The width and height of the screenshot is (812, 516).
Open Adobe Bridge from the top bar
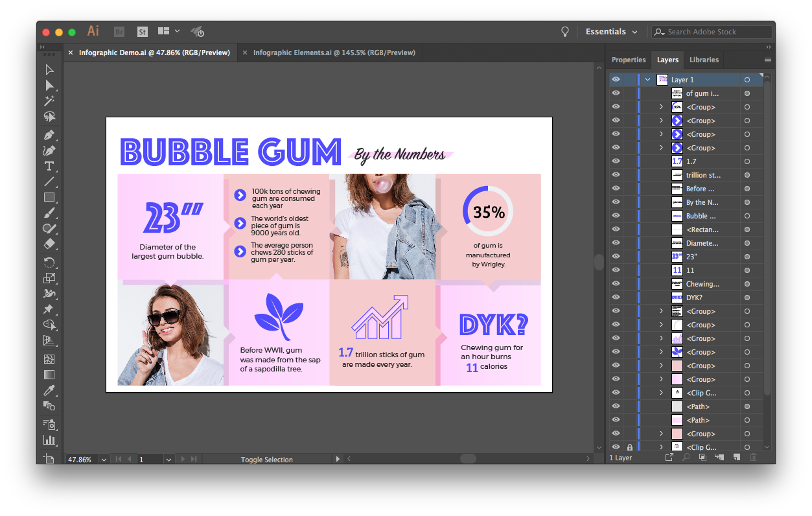coord(119,31)
